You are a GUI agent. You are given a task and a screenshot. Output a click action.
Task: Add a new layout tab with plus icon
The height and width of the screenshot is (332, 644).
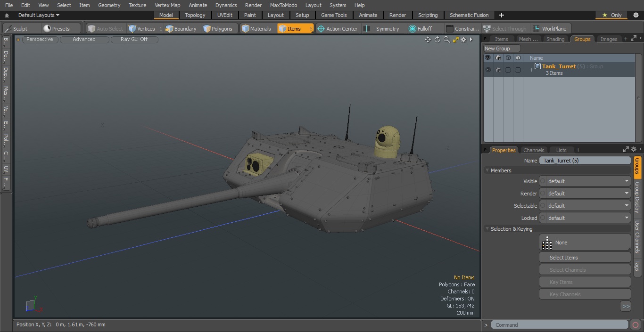tap(501, 15)
